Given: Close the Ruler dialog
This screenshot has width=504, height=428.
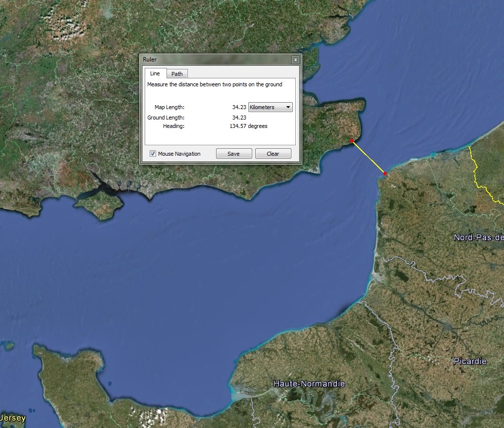Looking at the screenshot, I should (x=295, y=60).
